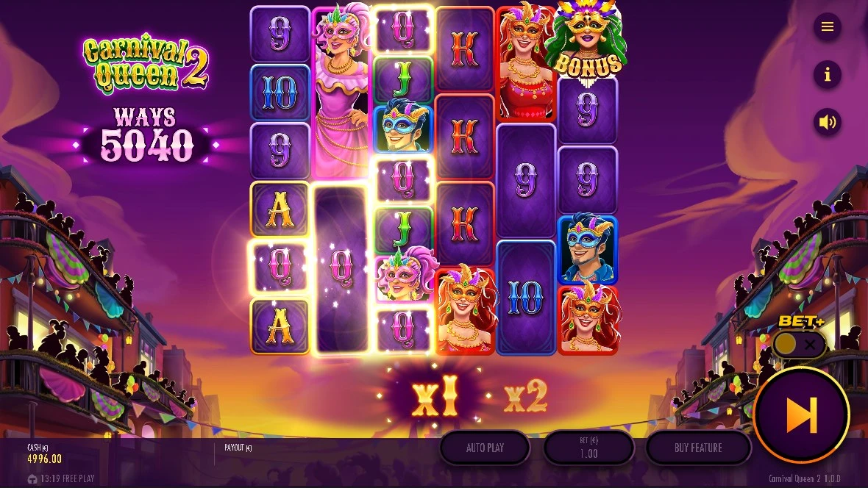Click the Buy Feature button
This screenshot has width=868, height=488.
[x=698, y=448]
